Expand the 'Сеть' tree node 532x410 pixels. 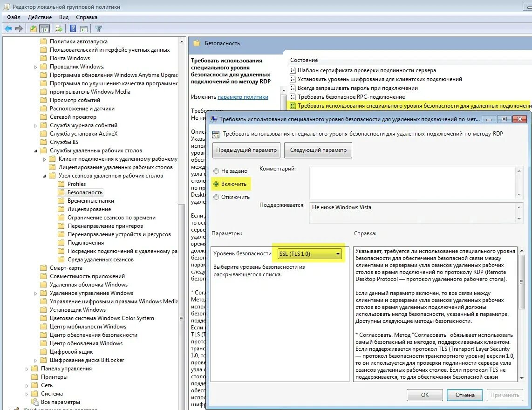click(27, 386)
